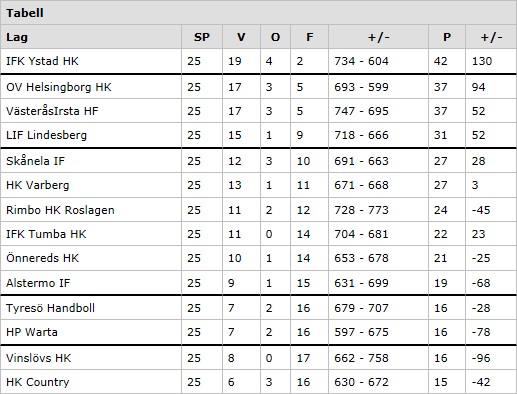Select HK Varberg in the table
This screenshot has height=394, width=517.
coord(38,185)
